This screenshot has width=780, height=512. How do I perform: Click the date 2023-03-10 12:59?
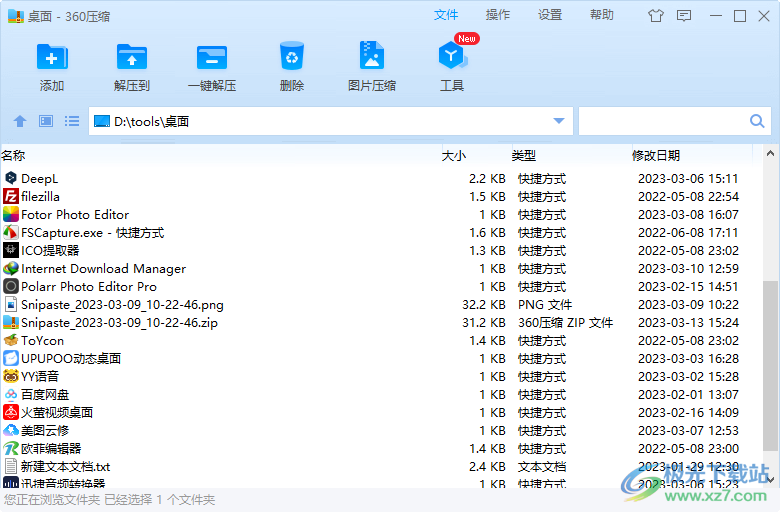(688, 269)
